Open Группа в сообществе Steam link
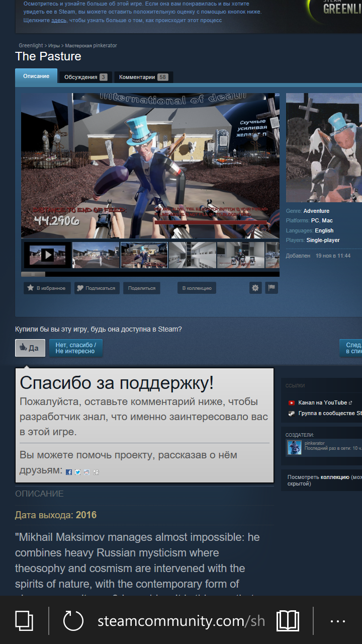This screenshot has width=362, height=644. (330, 413)
